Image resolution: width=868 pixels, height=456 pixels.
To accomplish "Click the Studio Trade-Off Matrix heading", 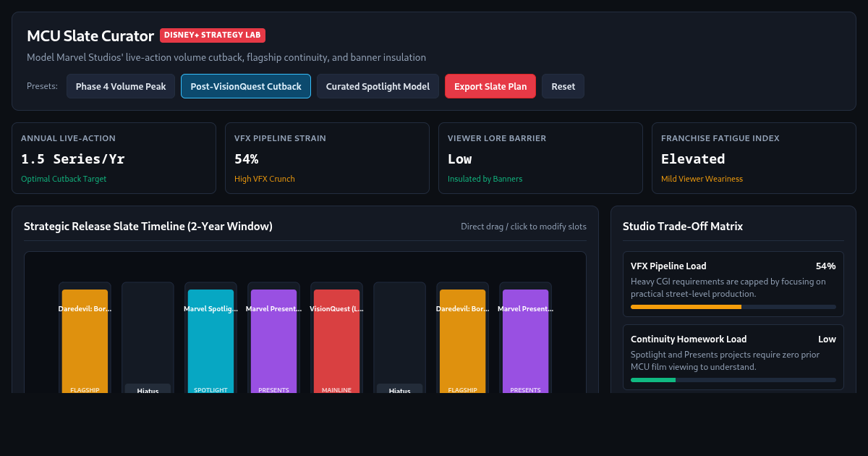I will tap(683, 227).
